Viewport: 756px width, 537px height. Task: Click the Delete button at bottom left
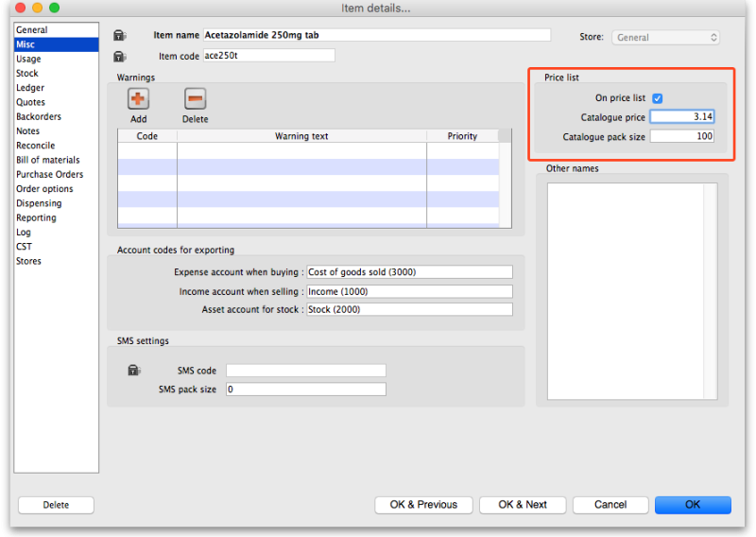56,505
